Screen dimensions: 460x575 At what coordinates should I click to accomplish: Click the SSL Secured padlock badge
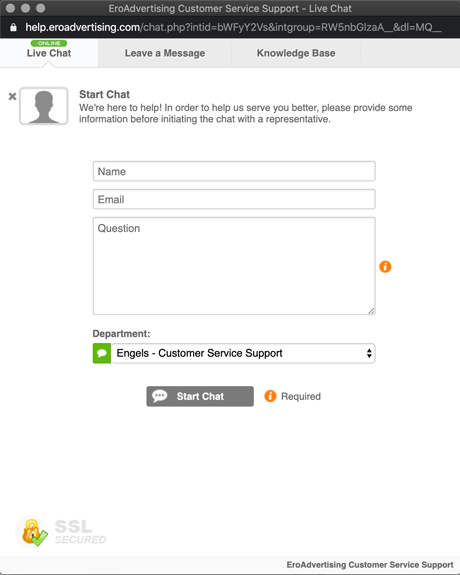tap(61, 532)
